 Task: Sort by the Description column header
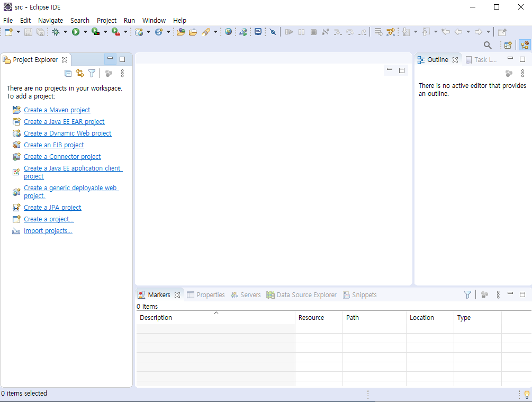215,317
